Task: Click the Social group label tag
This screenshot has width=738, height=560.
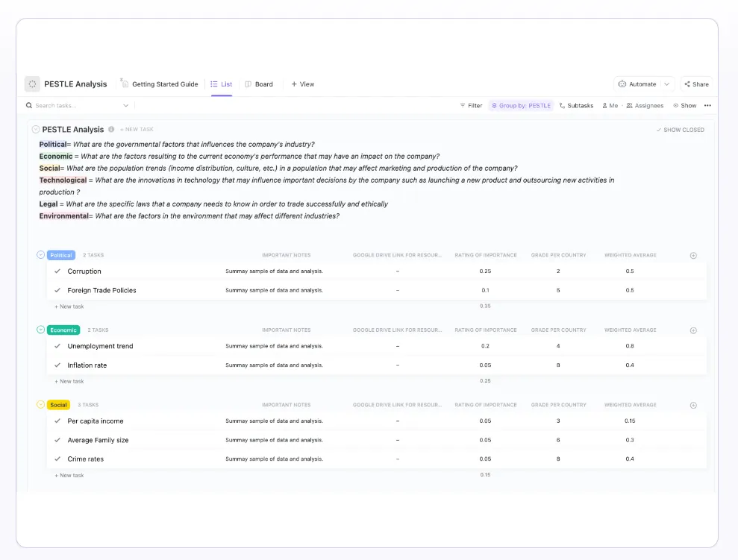Action: click(58, 405)
